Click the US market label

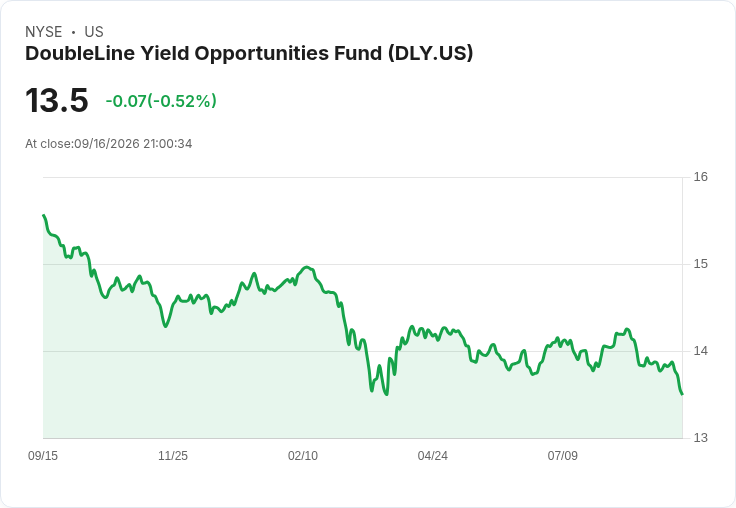tap(94, 32)
